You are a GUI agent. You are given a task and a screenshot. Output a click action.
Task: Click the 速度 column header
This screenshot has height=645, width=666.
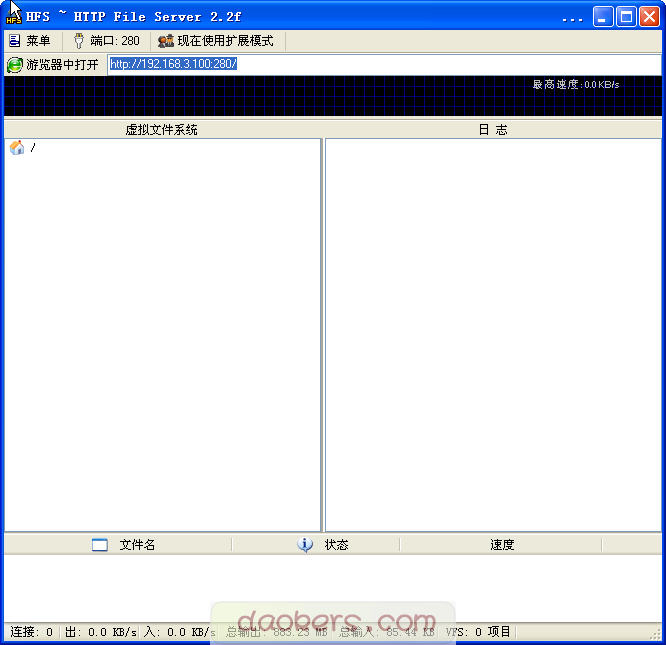(501, 544)
